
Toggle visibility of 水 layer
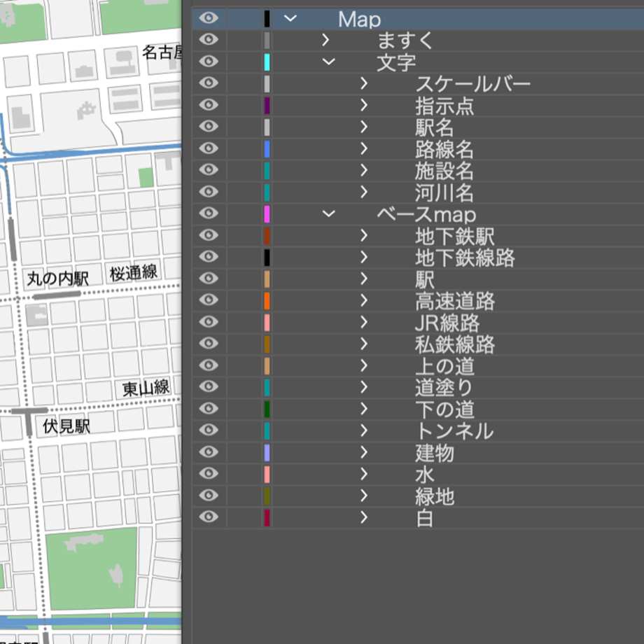[209, 474]
